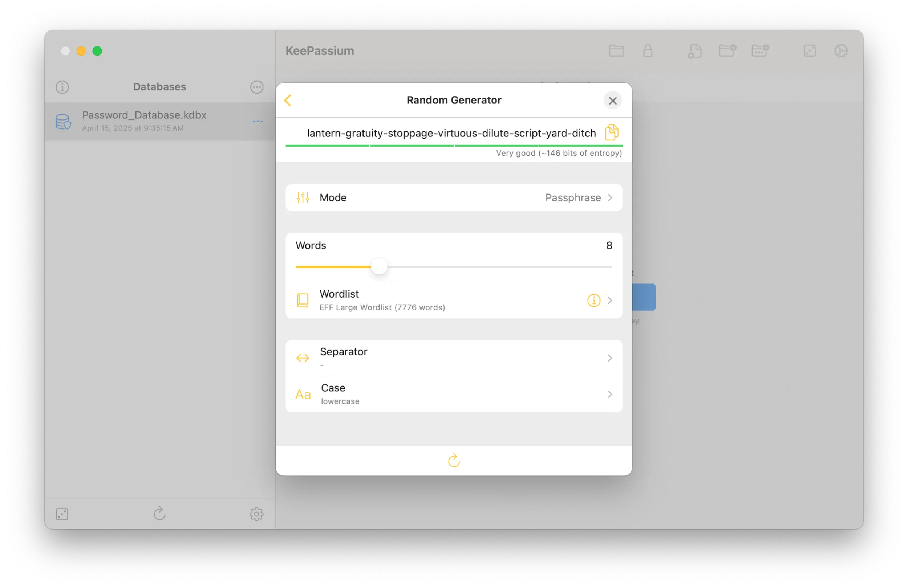Open the Databases list options menu

coord(256,87)
